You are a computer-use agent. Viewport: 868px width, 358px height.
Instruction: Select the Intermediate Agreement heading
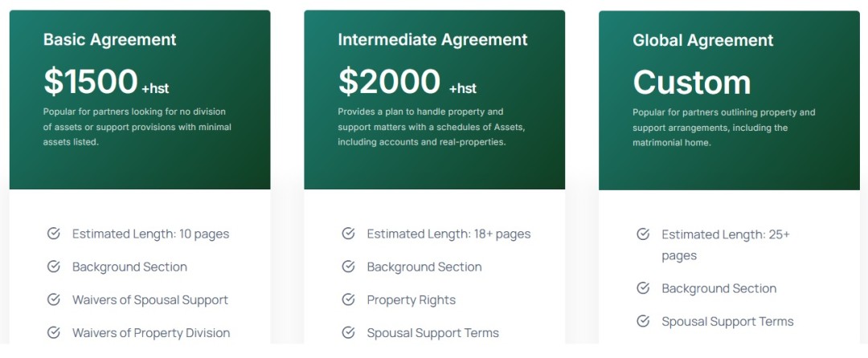pos(432,40)
